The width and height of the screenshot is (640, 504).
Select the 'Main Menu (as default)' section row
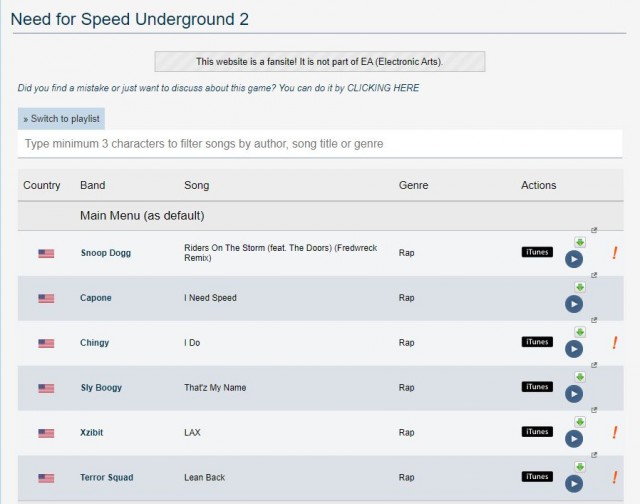tap(320, 215)
